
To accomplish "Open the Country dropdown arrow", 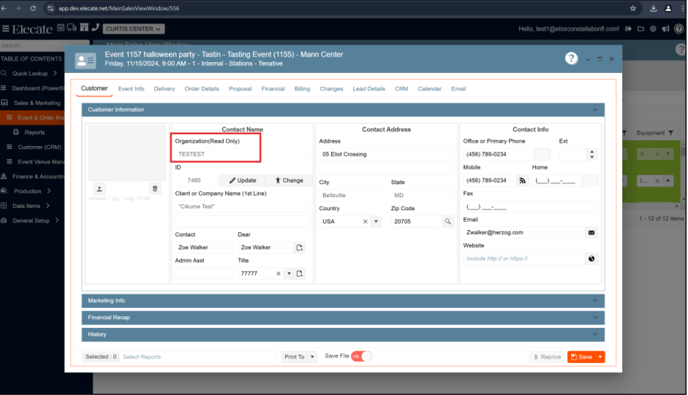I will click(376, 222).
